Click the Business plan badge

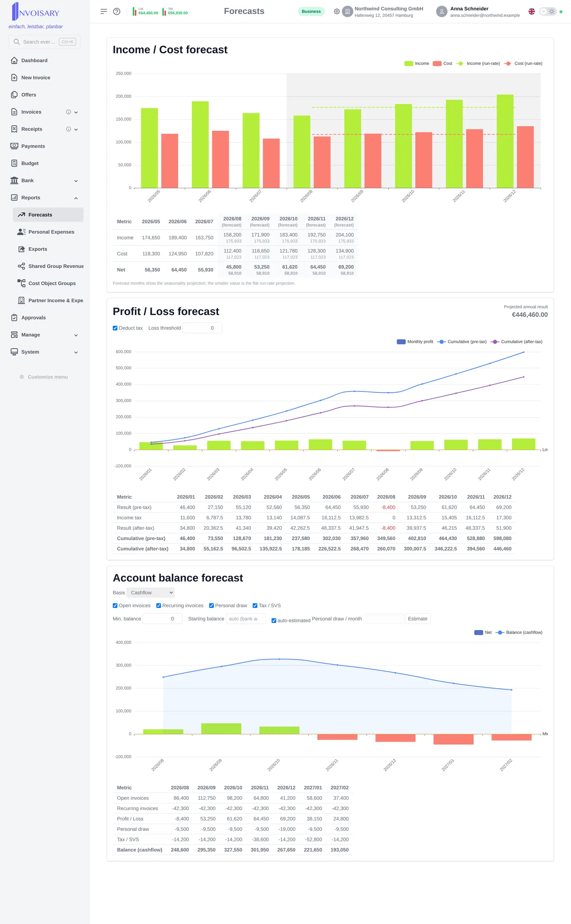tap(311, 11)
